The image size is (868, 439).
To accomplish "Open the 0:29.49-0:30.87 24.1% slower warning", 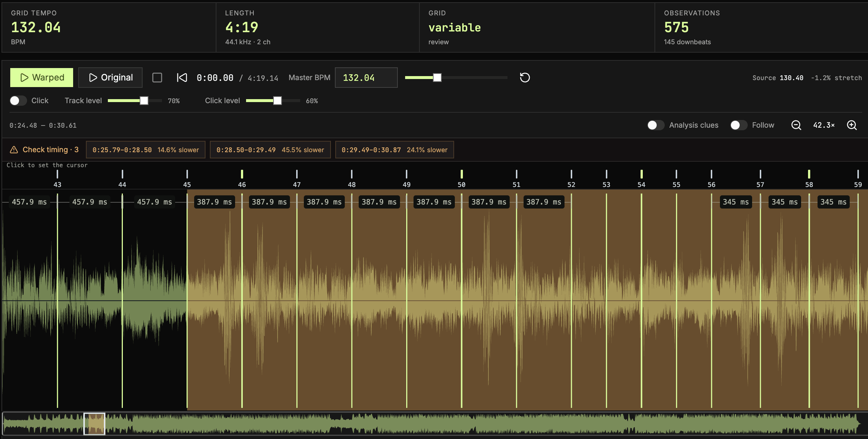I will coord(395,150).
